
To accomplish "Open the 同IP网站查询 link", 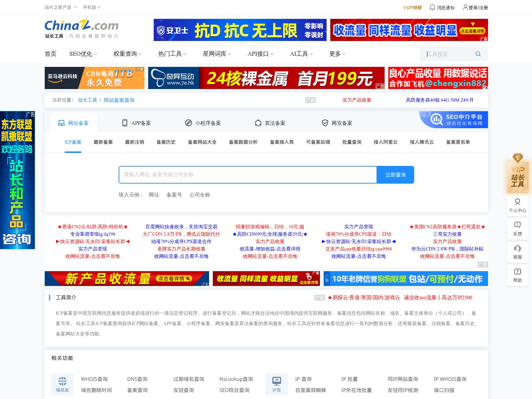I will [x=403, y=379].
